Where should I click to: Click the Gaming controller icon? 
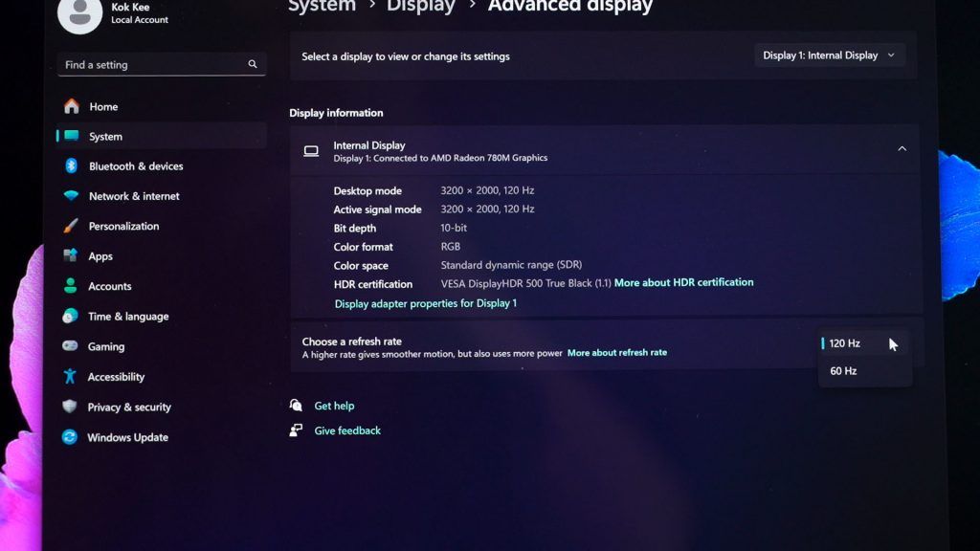coord(70,345)
